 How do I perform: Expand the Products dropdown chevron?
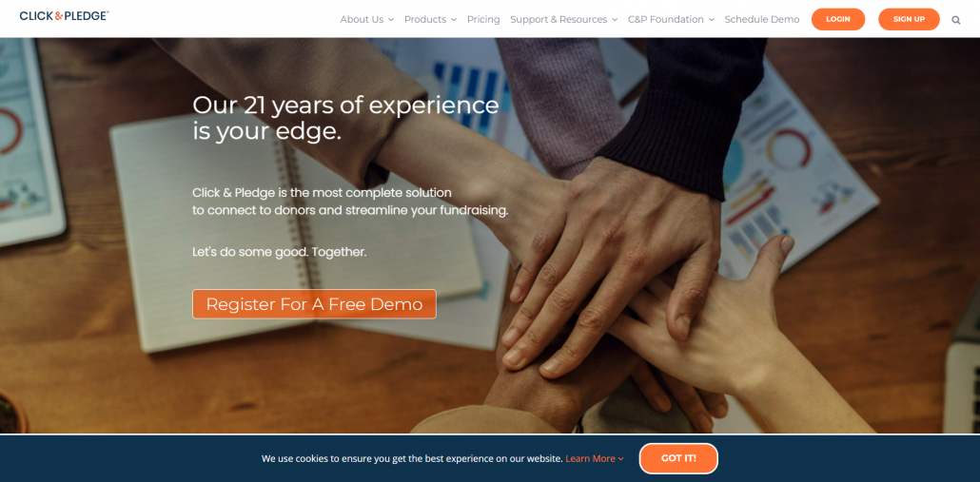453,20
